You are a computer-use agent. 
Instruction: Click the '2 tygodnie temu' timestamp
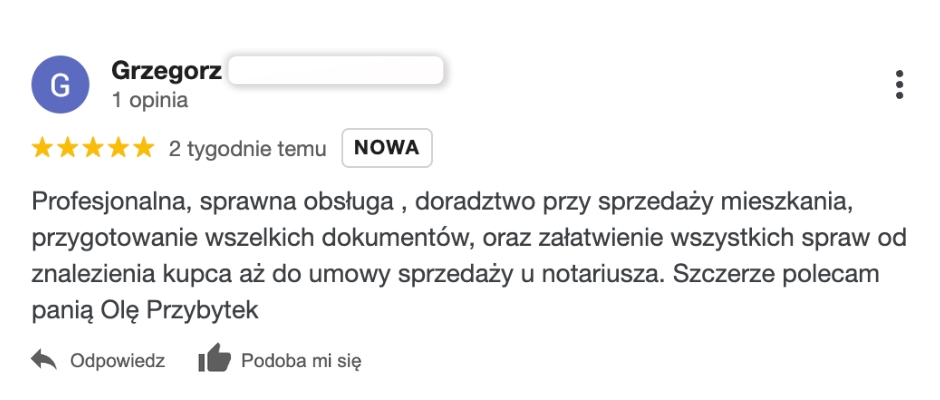(248, 148)
